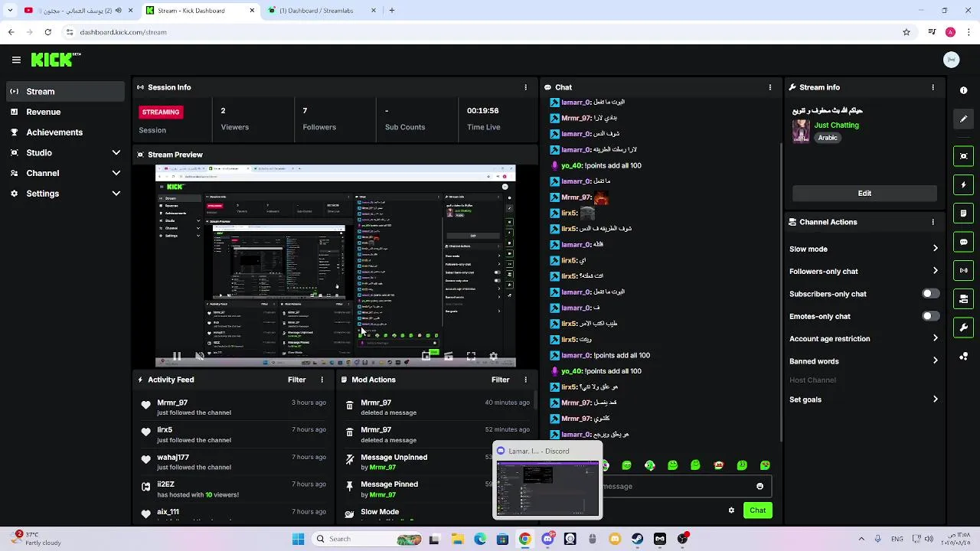Image resolution: width=980 pixels, height=551 pixels.
Task: Click Just Chatting category link
Action: [x=836, y=125]
